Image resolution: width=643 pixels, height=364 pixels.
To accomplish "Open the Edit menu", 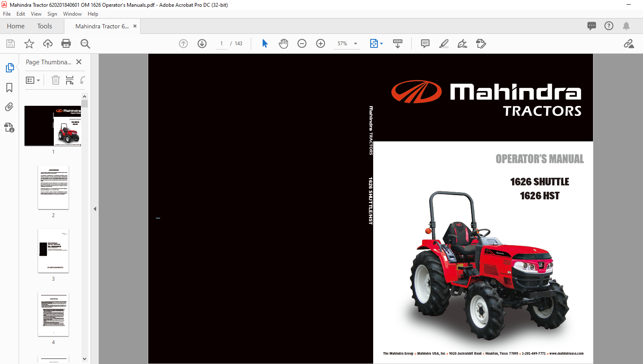I will [x=21, y=14].
